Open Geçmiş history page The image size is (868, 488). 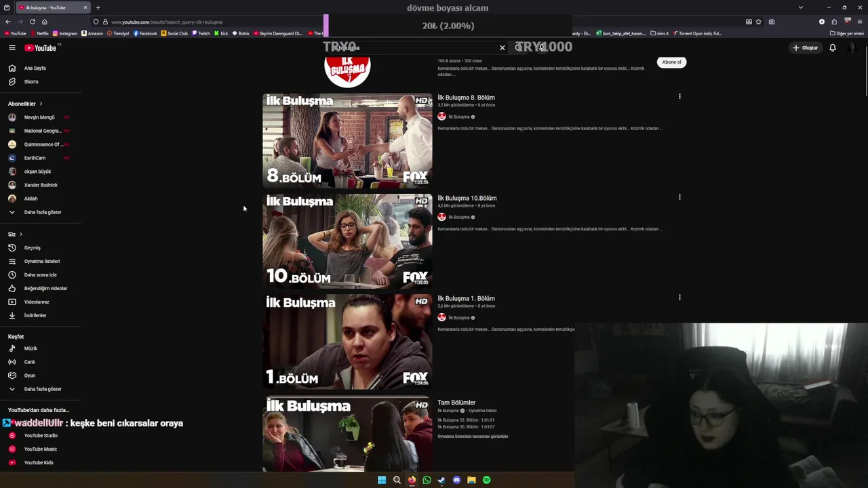pos(33,247)
